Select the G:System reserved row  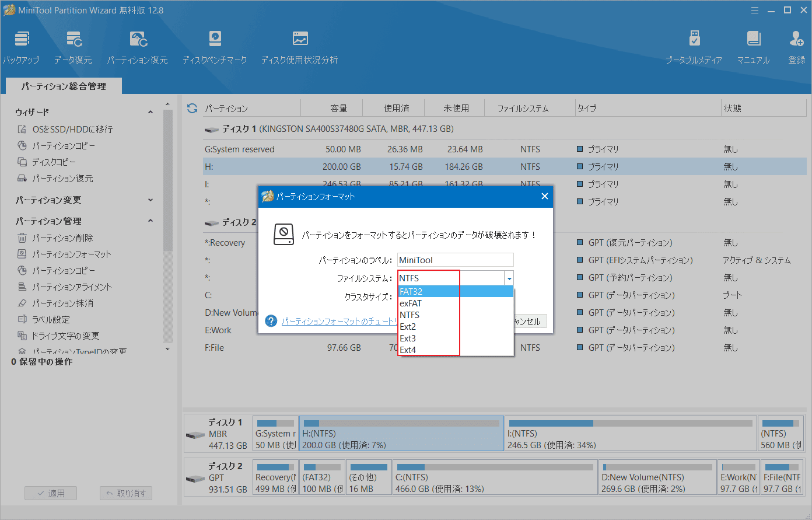[505, 149]
